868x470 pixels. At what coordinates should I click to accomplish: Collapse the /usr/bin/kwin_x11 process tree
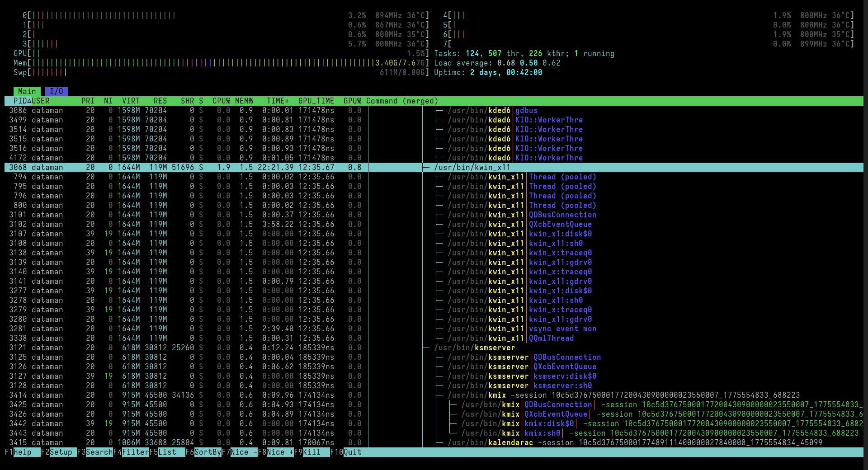pyautogui.click(x=426, y=168)
